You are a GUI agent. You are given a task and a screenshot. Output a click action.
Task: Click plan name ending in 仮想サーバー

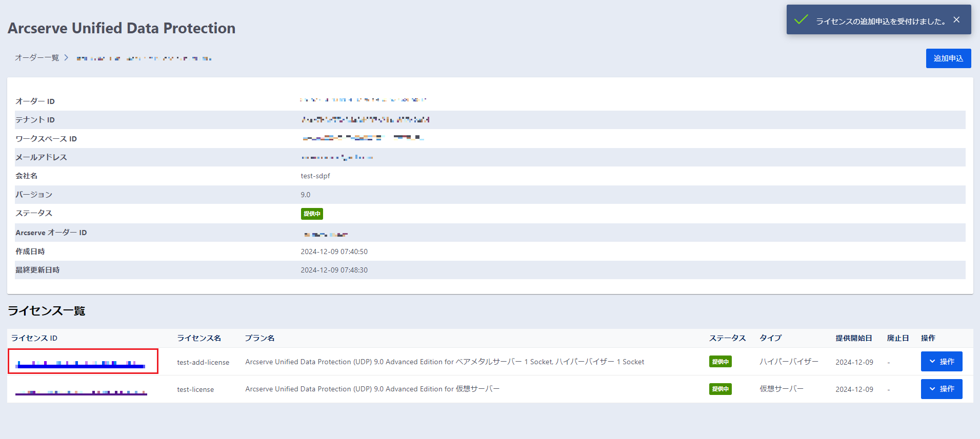pos(372,389)
